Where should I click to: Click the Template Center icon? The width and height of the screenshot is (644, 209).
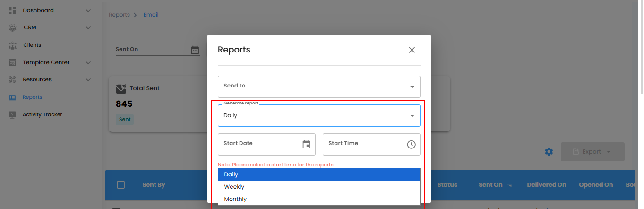coord(13,62)
